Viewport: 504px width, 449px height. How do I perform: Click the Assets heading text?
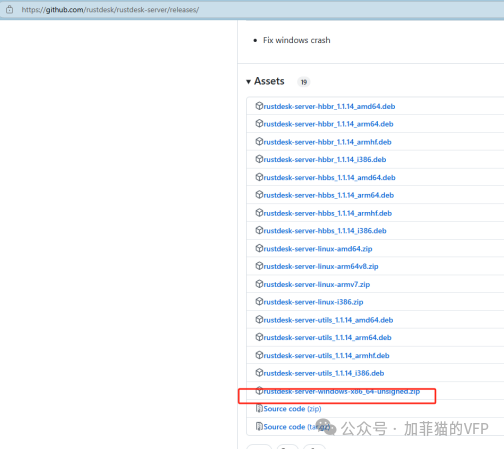269,81
